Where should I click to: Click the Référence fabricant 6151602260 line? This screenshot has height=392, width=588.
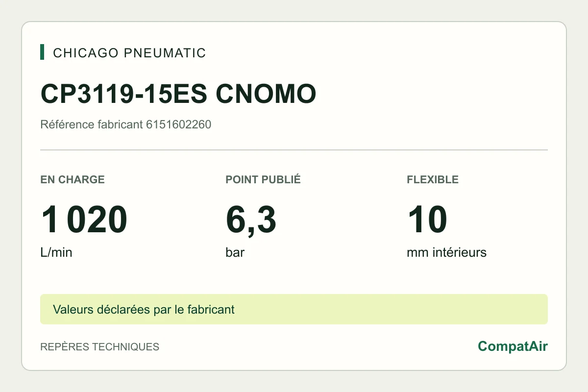coord(126,124)
